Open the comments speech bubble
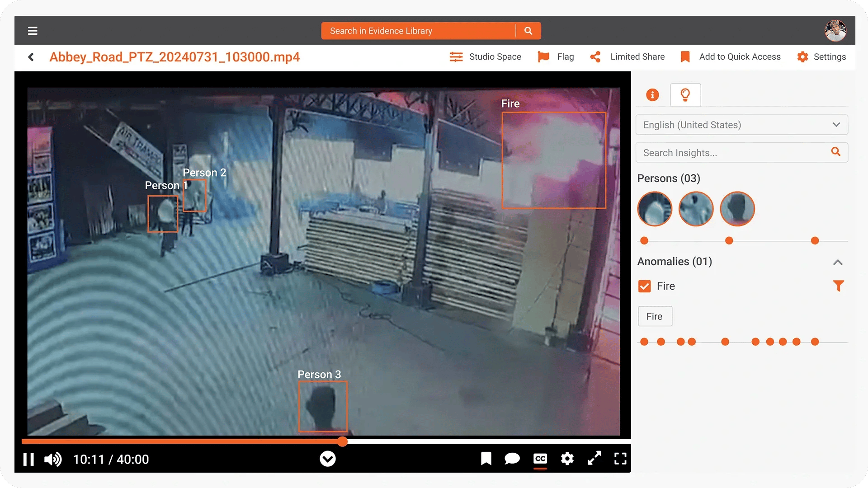Viewport: 868px width, 488px height. (x=512, y=459)
